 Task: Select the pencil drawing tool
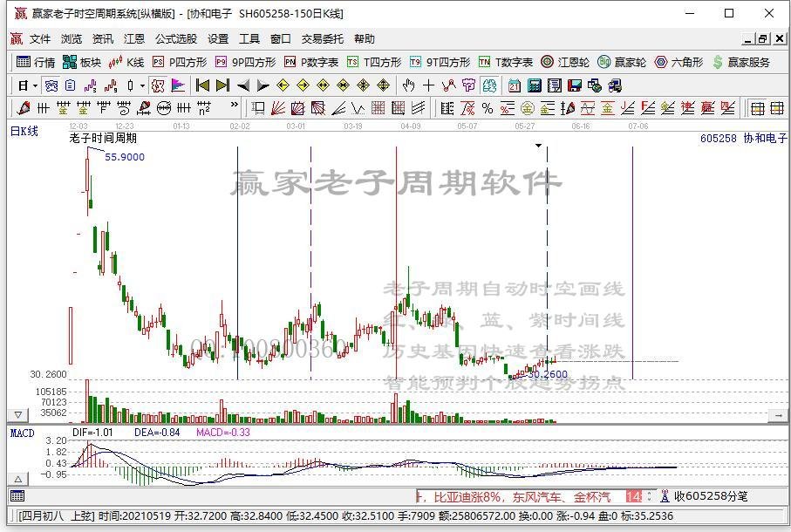[24, 108]
